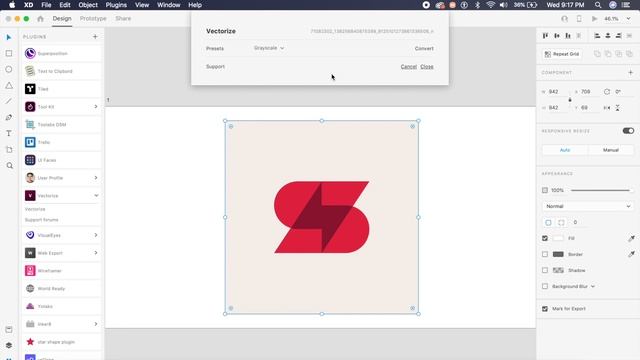Enable the Background Blur checkbox
The height and width of the screenshot is (360, 640).
[545, 287]
